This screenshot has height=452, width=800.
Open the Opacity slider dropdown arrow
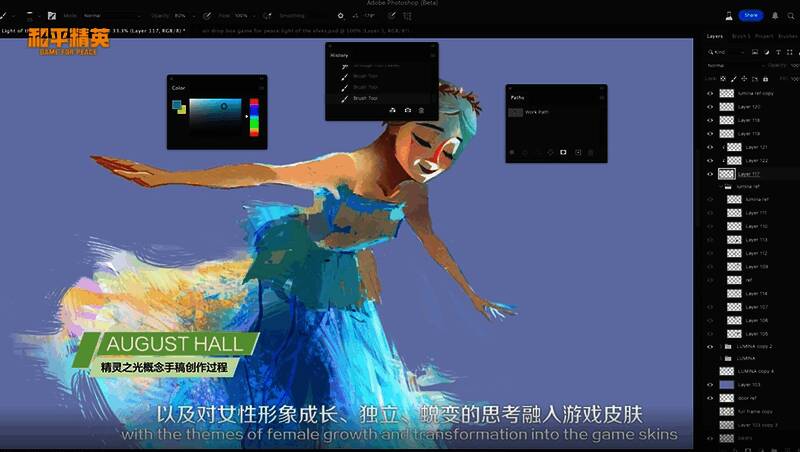[194, 16]
